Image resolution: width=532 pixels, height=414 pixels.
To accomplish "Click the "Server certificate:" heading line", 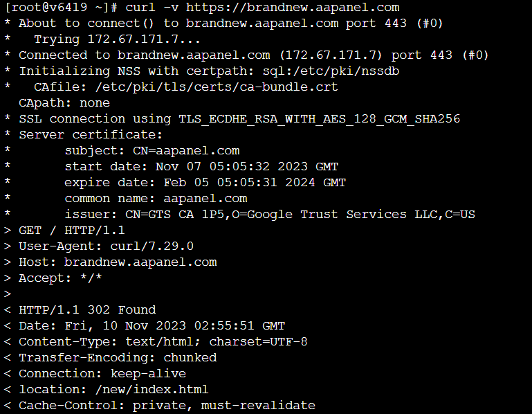I will (x=91, y=134).
